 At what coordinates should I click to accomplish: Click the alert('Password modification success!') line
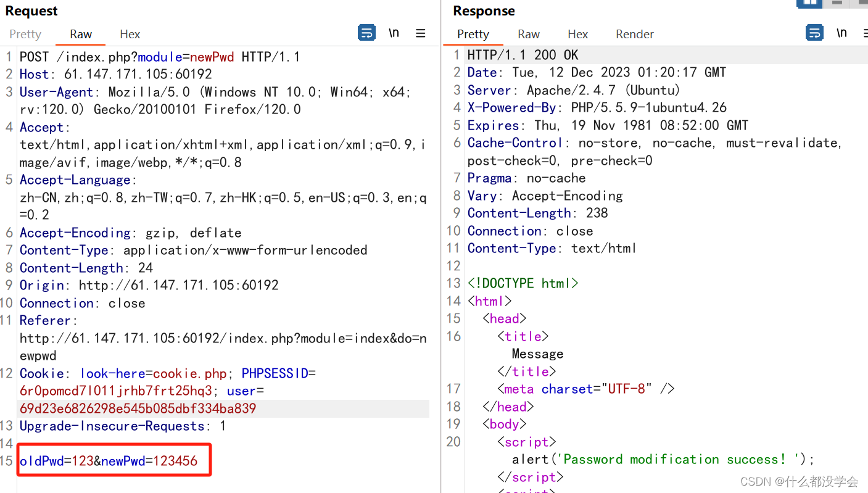pos(664,459)
